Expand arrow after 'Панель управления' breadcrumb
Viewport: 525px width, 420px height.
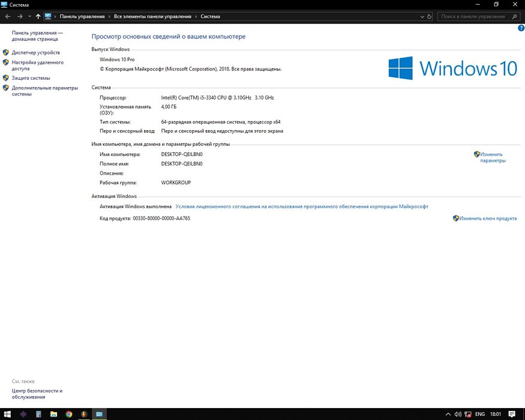point(109,16)
